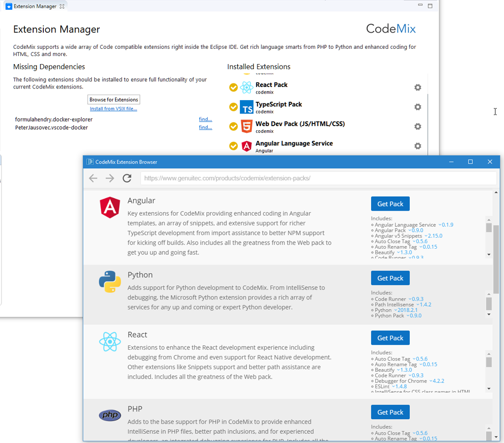Click gear icon beside Web Dev Pack

(x=417, y=127)
